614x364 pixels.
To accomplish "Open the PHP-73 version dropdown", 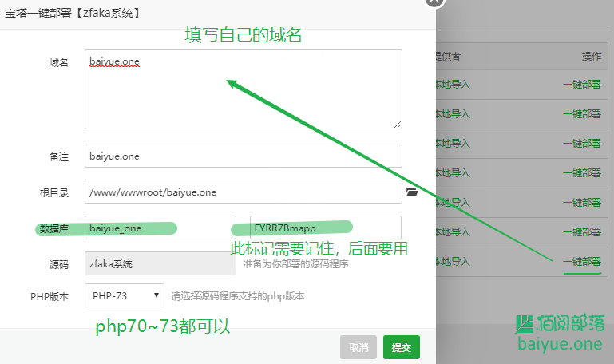I will pyautogui.click(x=124, y=295).
